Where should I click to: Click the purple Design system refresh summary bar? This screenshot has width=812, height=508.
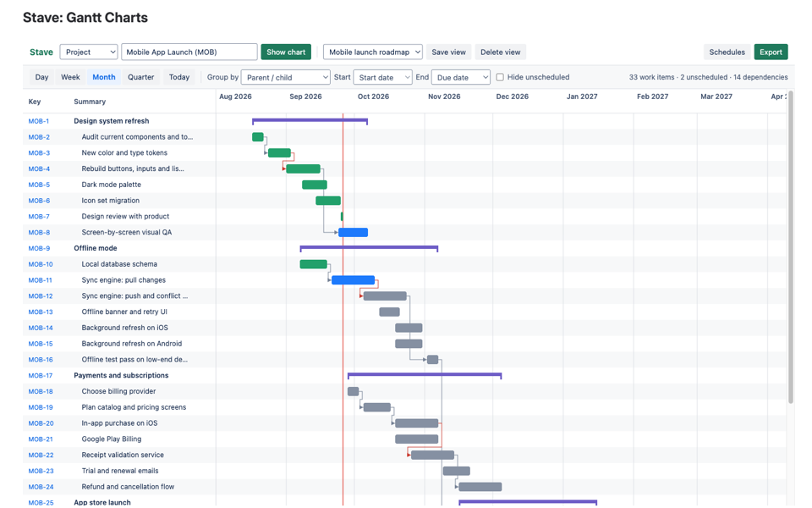(310, 121)
